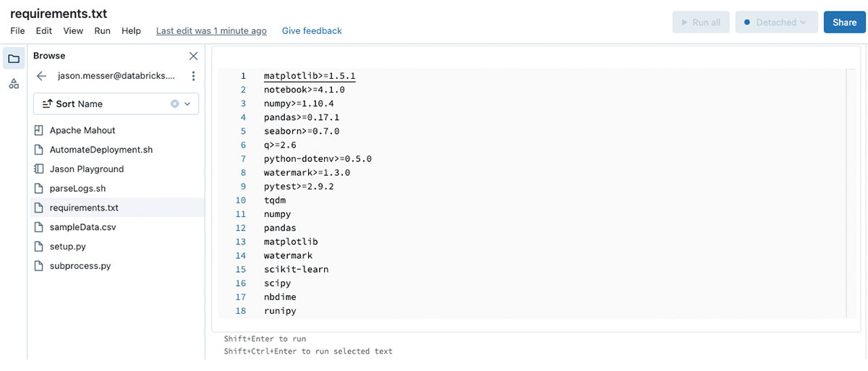The height and width of the screenshot is (371, 868).
Task: Open the Give feedback link
Action: point(312,31)
